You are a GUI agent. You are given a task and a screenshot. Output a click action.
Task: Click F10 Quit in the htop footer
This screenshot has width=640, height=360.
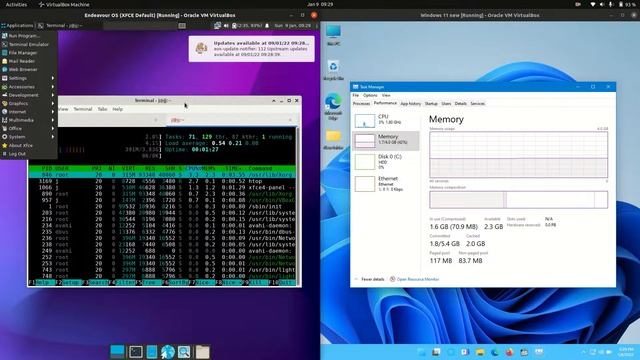pyautogui.click(x=282, y=282)
